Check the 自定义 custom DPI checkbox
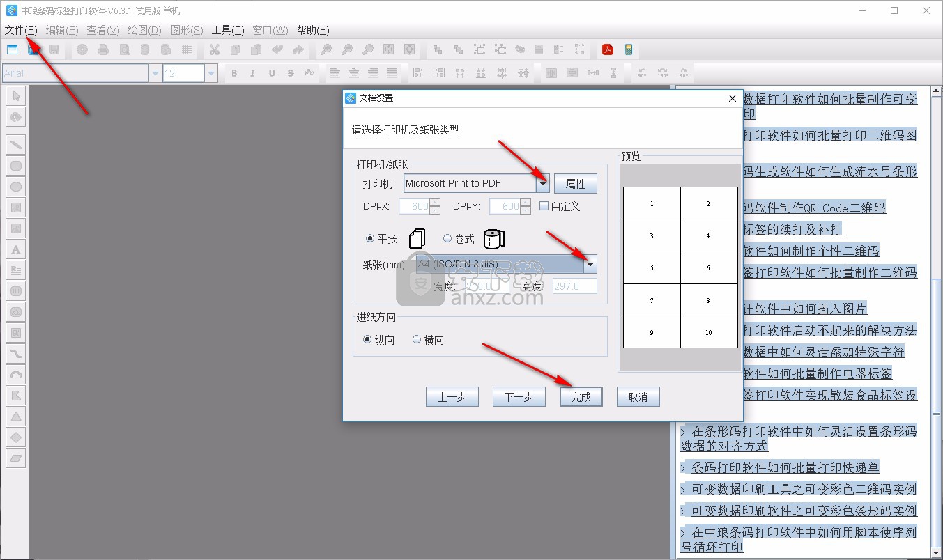The image size is (943, 560). pyautogui.click(x=544, y=206)
